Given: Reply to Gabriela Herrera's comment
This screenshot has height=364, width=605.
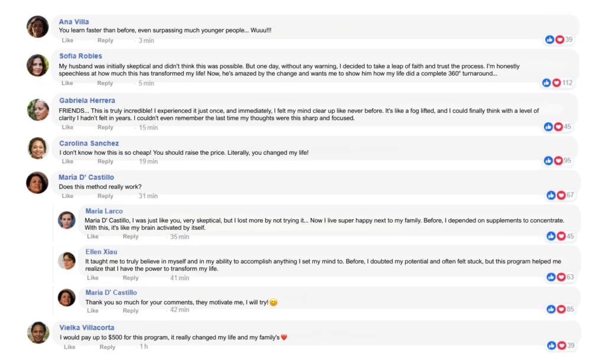Looking at the screenshot, I should [x=105, y=127].
